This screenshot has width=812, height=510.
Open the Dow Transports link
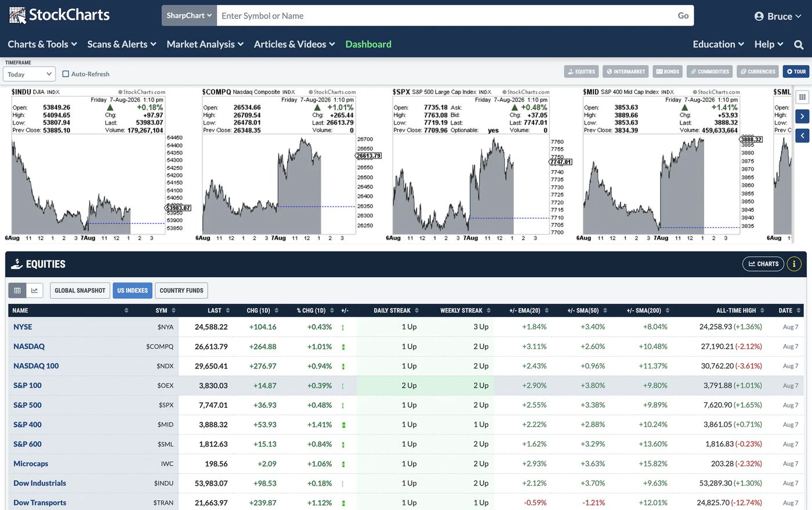click(x=40, y=503)
